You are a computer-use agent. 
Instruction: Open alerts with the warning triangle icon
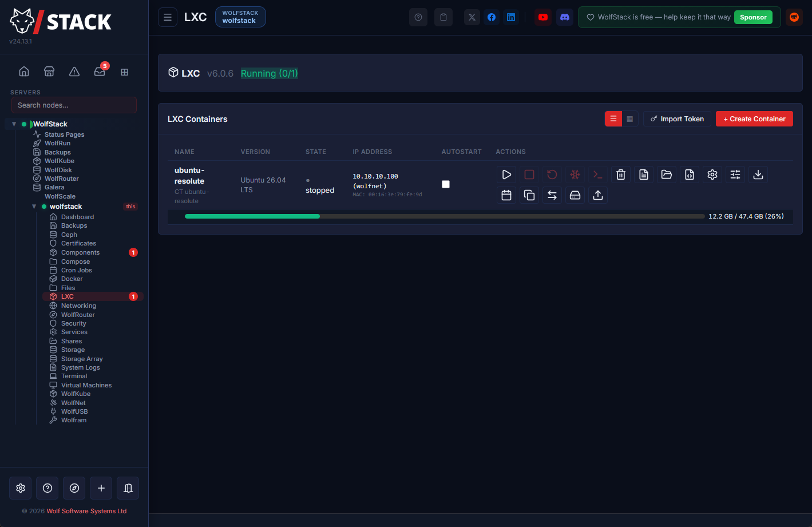[x=74, y=72]
